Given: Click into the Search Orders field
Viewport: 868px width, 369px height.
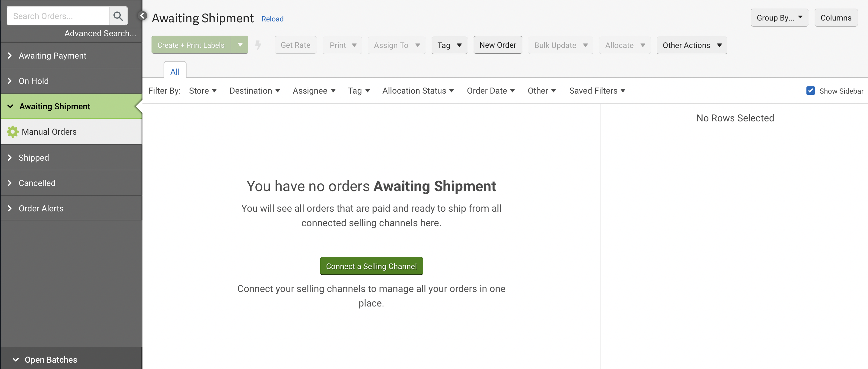Looking at the screenshot, I should tap(58, 16).
